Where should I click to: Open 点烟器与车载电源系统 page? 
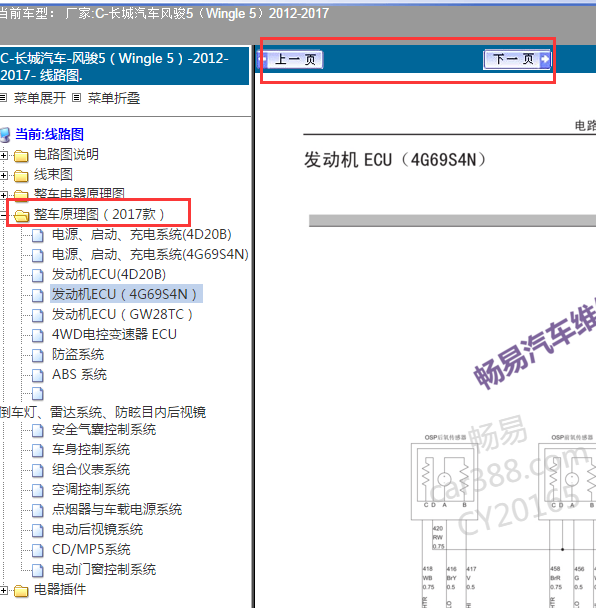point(117,510)
